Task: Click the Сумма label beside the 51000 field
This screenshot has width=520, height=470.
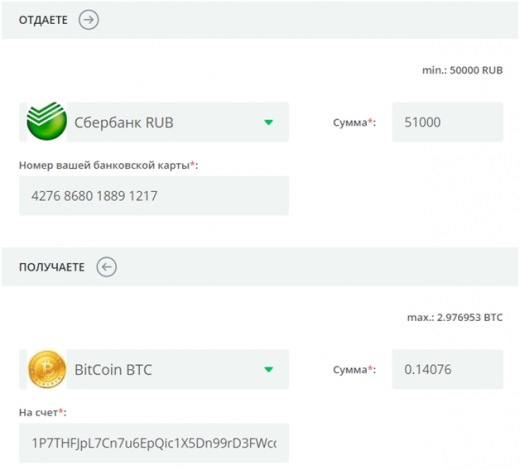Action: click(354, 123)
